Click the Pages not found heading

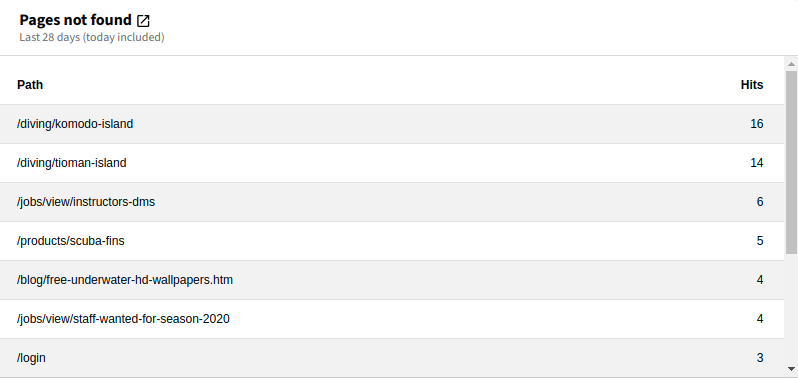point(75,20)
